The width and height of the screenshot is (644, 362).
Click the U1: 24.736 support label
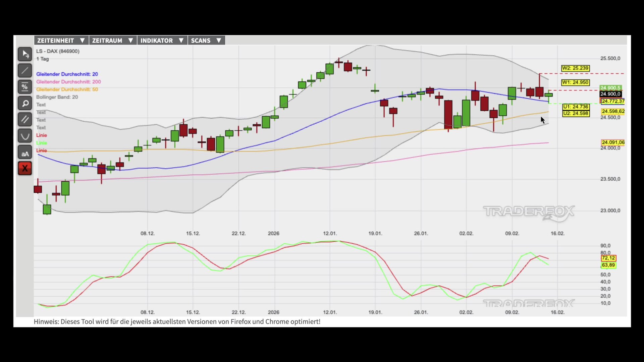coord(576,107)
